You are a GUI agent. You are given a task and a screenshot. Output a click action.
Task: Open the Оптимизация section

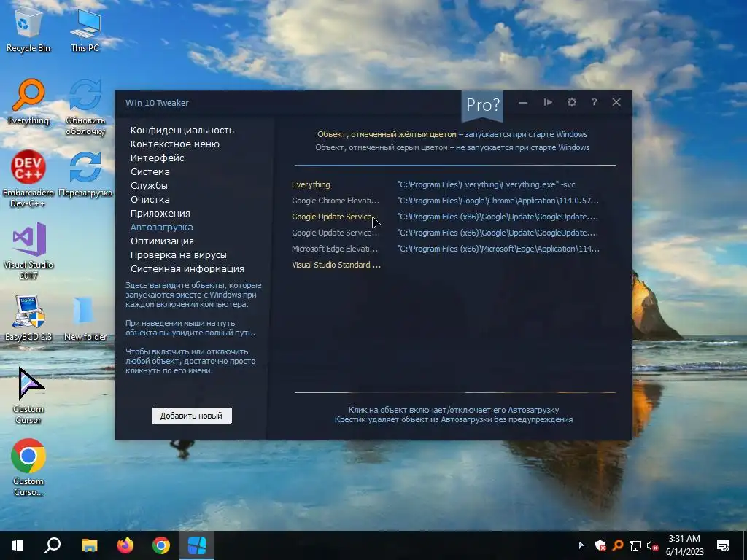pos(162,241)
